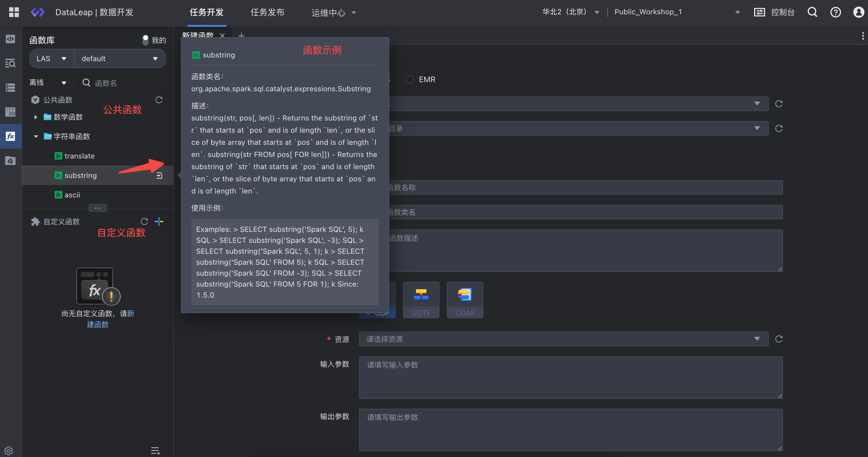Refresh the 自定义函数 list
Screen dimensions: 868x457
[x=144, y=222]
